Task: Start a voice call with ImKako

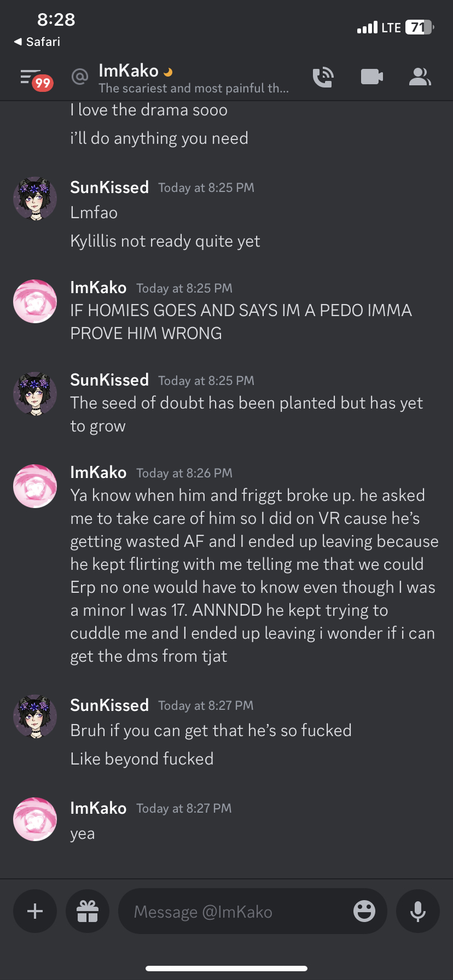Action: click(x=323, y=77)
